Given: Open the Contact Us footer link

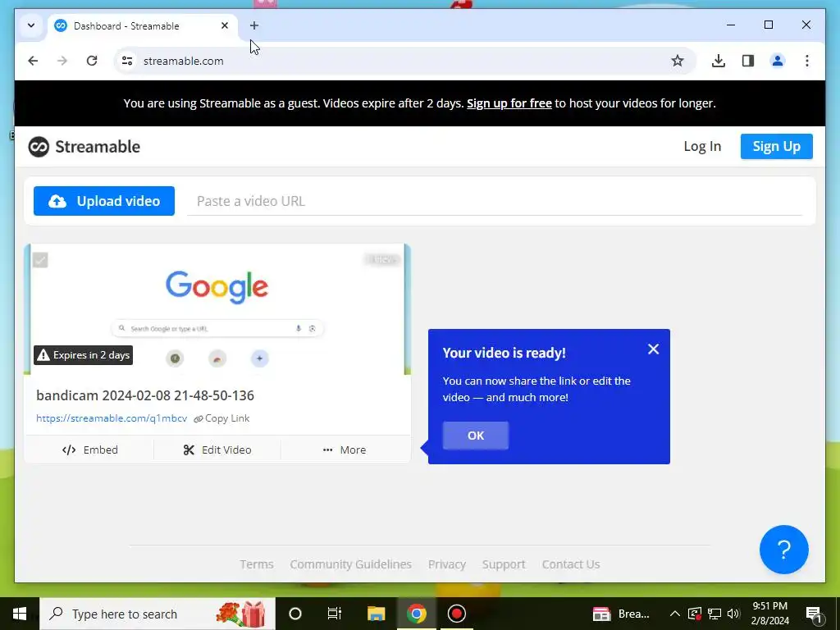Looking at the screenshot, I should tap(571, 564).
